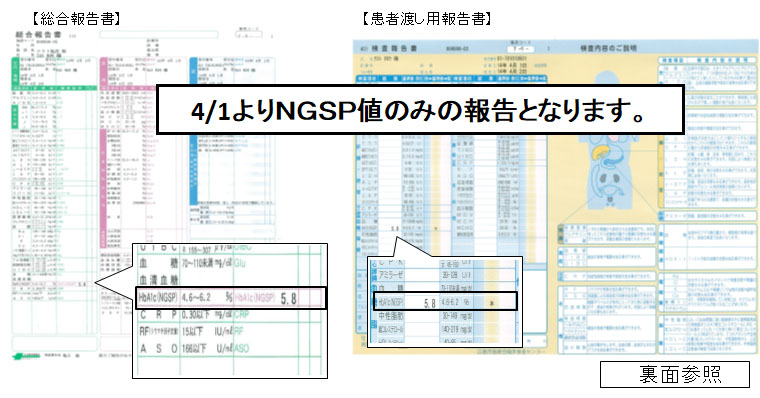Screen dimensions: 760x398
Task: Click the 5.8 value in the green zoomed callout
Action: coord(288,299)
